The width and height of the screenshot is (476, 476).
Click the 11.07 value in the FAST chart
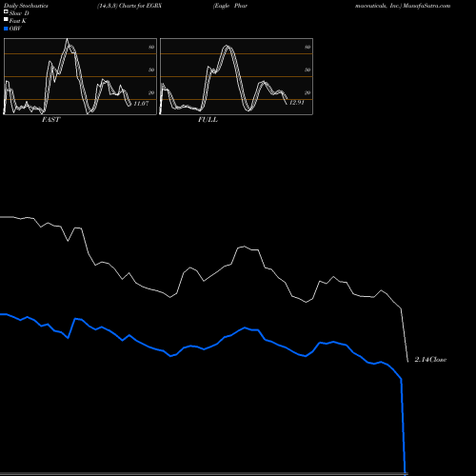click(x=141, y=104)
